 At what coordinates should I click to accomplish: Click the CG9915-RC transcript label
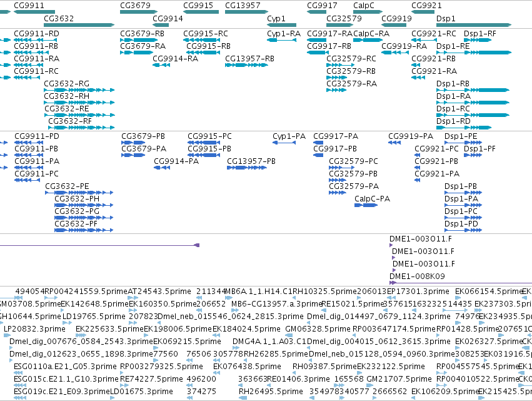[x=206, y=34]
